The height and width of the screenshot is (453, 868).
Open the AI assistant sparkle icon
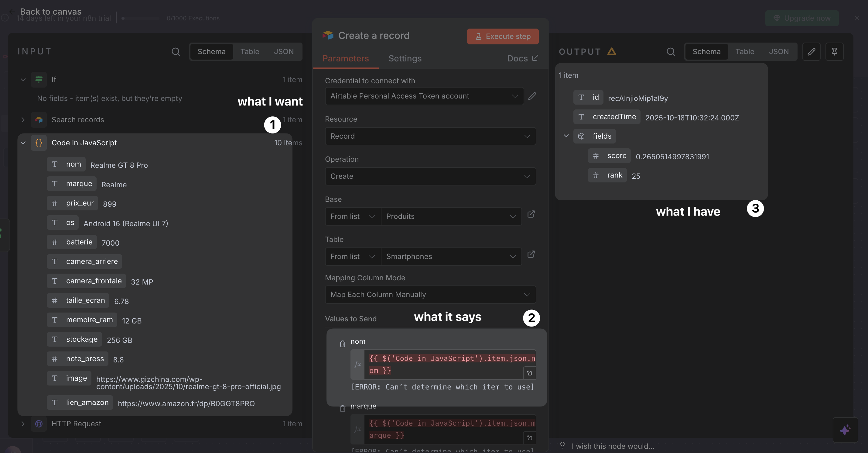point(845,430)
